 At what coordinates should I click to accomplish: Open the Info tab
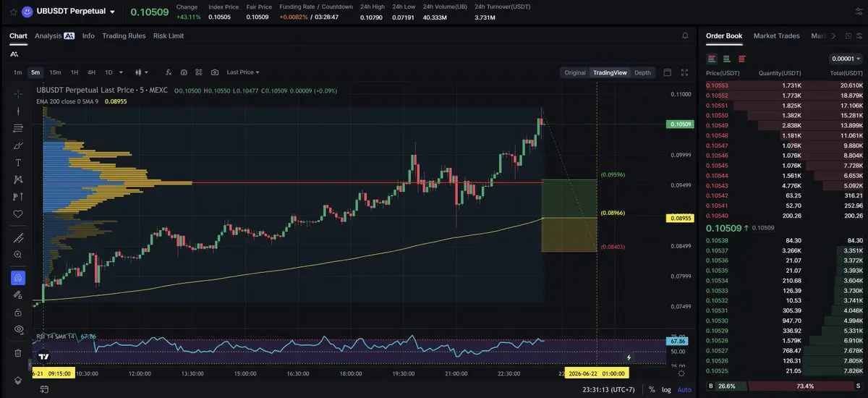[x=88, y=35]
